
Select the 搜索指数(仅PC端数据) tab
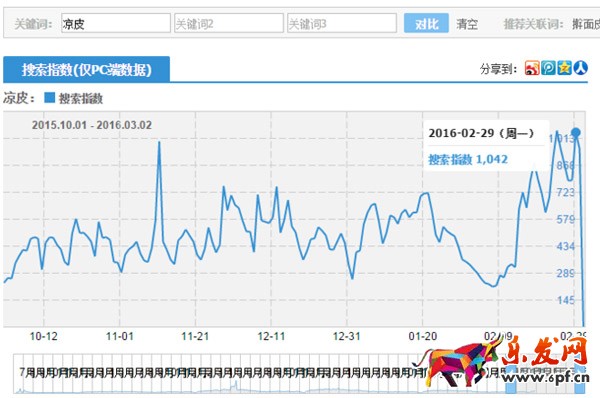pyautogui.click(x=86, y=69)
